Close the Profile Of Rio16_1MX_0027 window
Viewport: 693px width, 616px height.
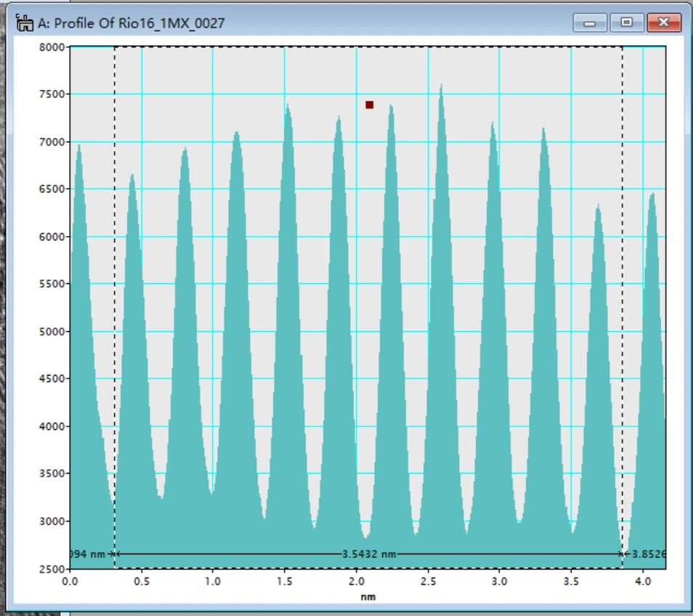[664, 23]
